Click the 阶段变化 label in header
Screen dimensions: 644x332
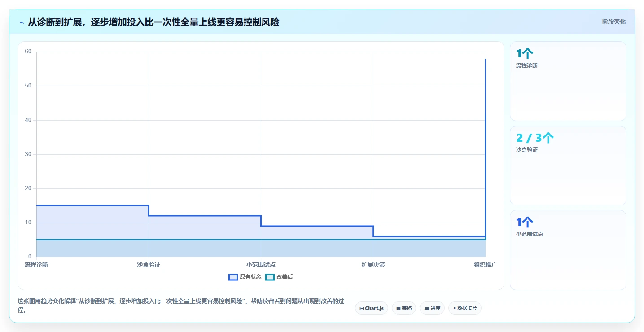pos(613,22)
